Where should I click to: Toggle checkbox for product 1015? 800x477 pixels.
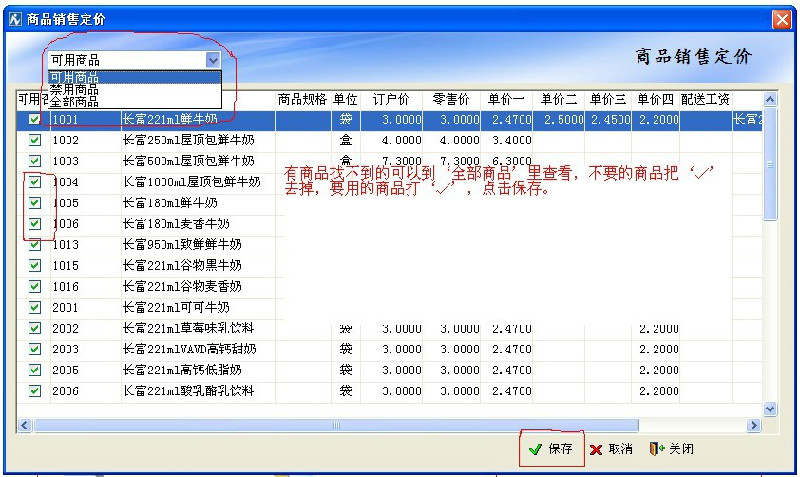coord(34,265)
